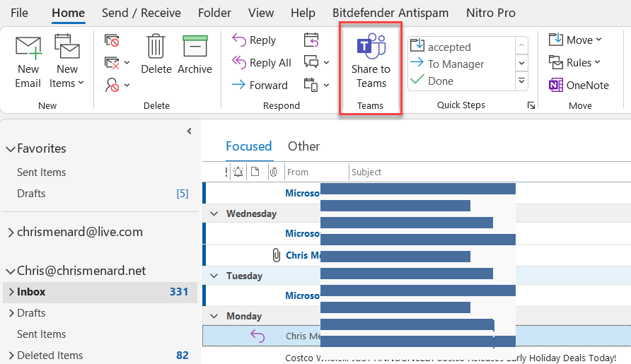Open the New Items dropdown
The height and width of the screenshot is (364, 631).
pyautogui.click(x=67, y=83)
